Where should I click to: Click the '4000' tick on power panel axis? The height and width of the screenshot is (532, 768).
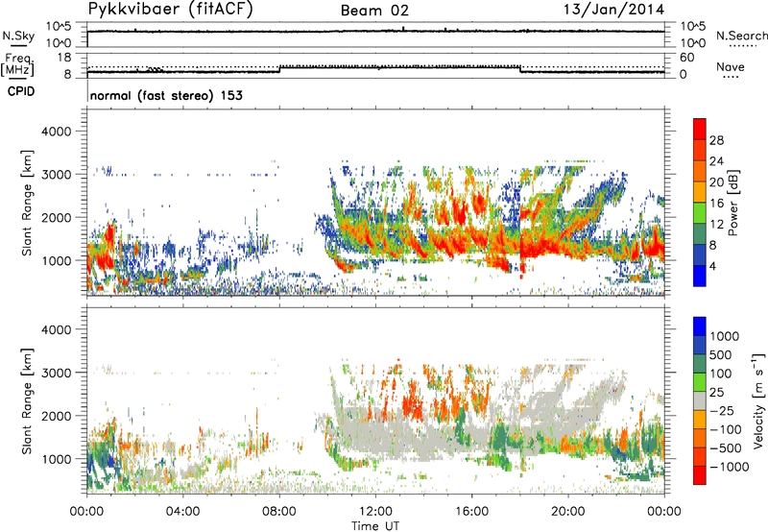click(x=56, y=132)
